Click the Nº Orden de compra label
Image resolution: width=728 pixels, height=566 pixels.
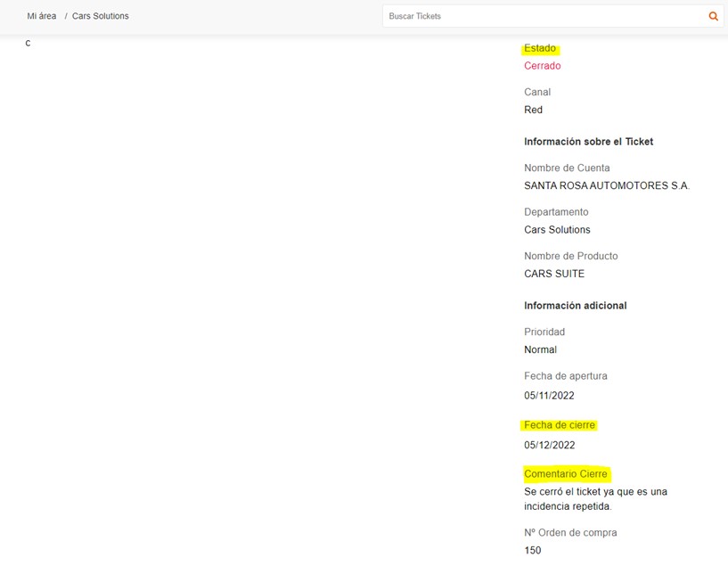tap(570, 533)
